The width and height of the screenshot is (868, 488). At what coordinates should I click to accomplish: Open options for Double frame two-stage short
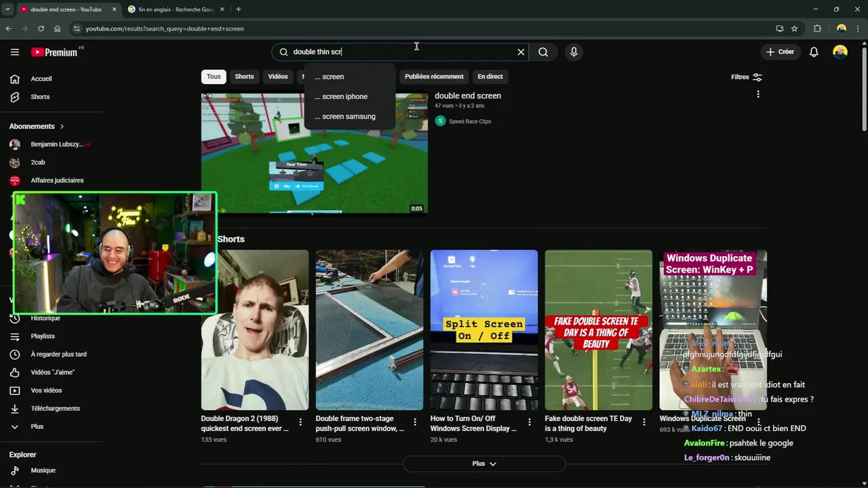415,422
